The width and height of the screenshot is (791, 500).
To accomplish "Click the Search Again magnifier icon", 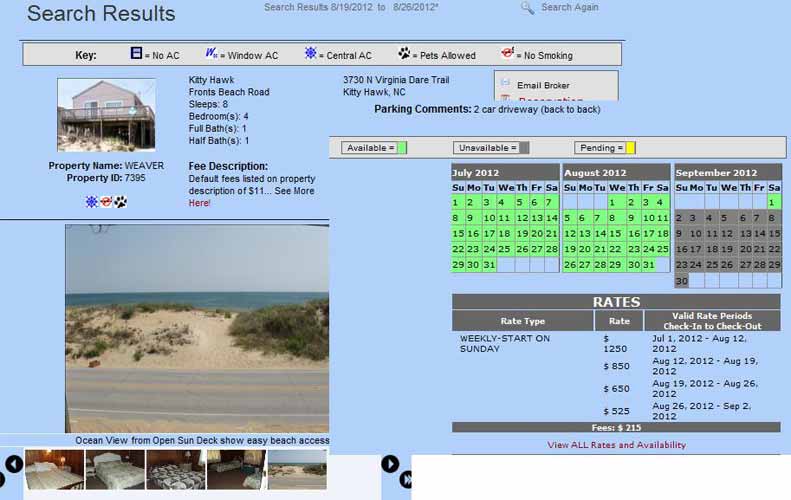I will coord(527,8).
